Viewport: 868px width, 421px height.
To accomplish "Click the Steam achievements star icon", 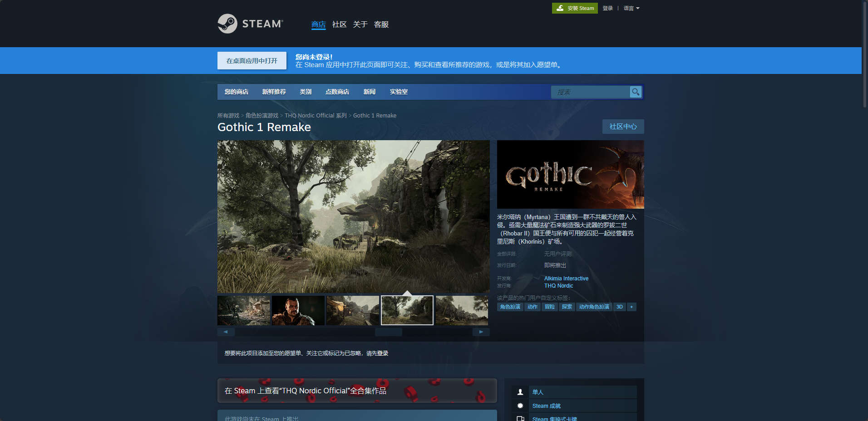I will pyautogui.click(x=520, y=406).
